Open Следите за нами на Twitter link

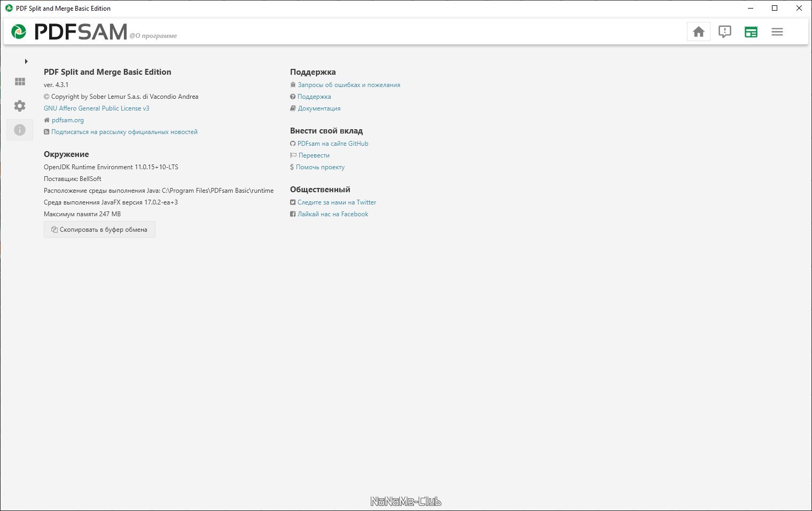click(x=337, y=202)
